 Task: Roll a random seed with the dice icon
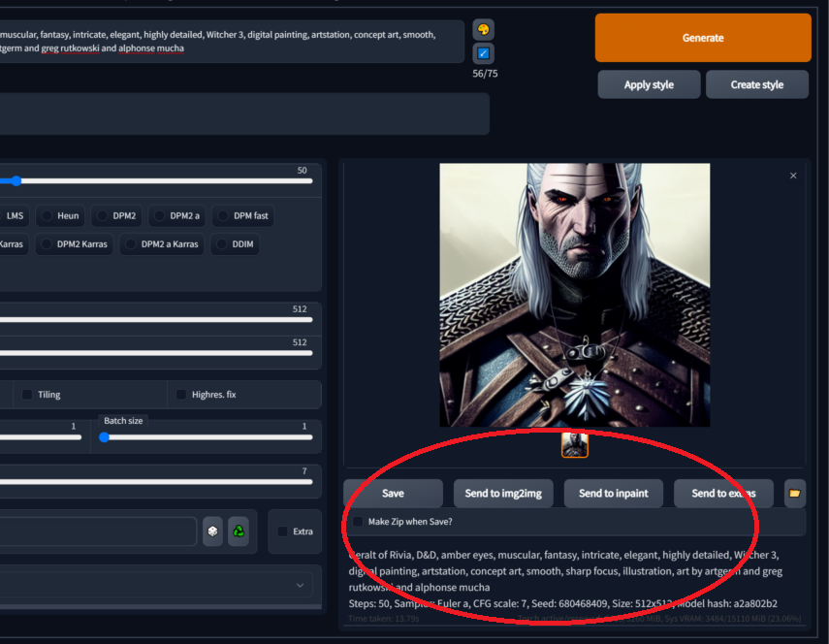coord(212,531)
